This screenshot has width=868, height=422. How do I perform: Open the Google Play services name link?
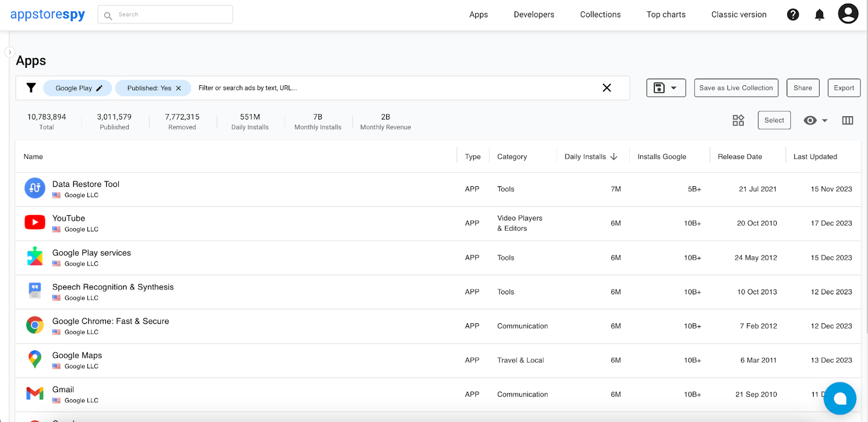coord(92,253)
